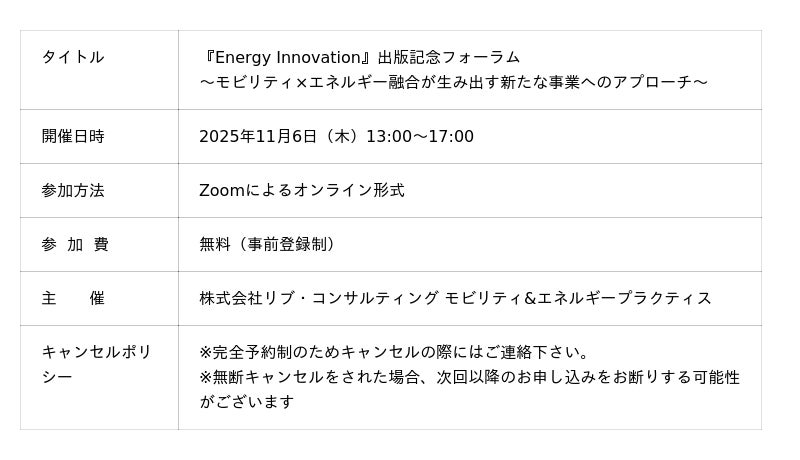Click the タイトル row label
Screen dimensions: 800x460
click(73, 57)
